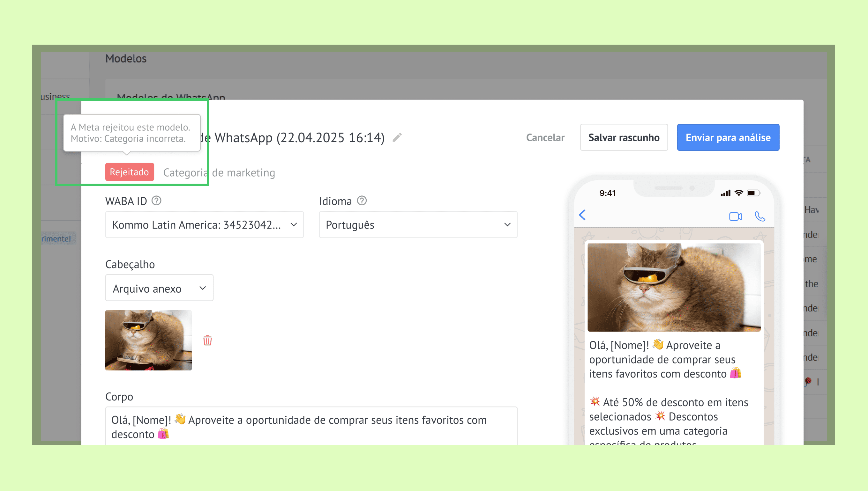Click the cat image in phone preview
Image resolution: width=868 pixels, height=491 pixels.
(674, 287)
